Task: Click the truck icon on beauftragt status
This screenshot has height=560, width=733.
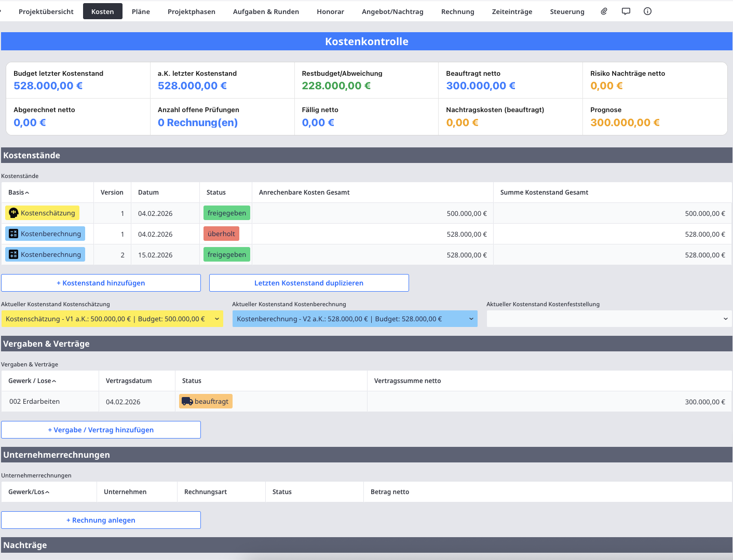Action: pos(187,401)
